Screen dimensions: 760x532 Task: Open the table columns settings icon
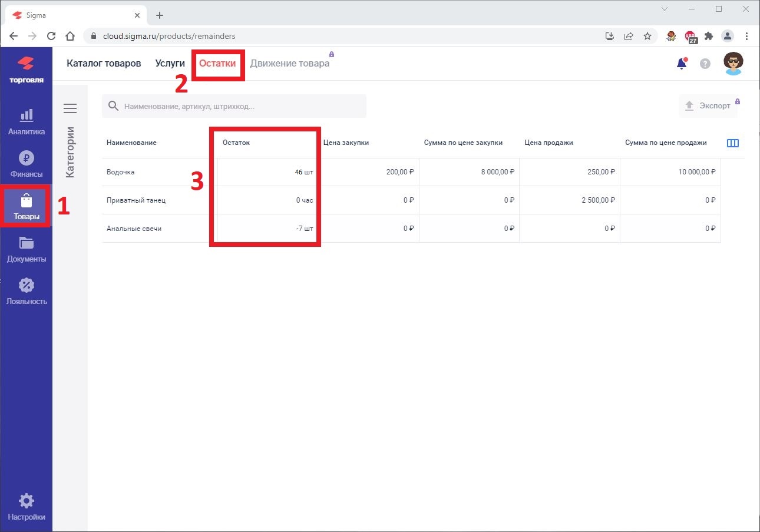point(733,143)
